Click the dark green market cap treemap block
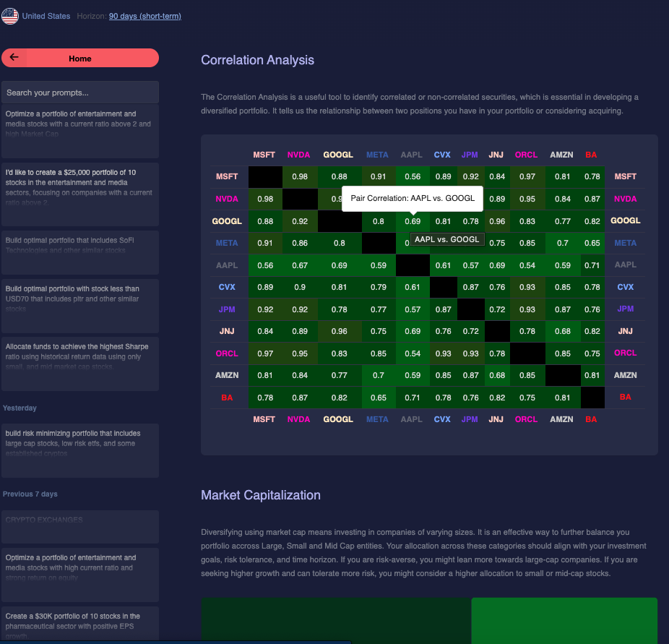The width and height of the screenshot is (669, 644). click(336, 621)
